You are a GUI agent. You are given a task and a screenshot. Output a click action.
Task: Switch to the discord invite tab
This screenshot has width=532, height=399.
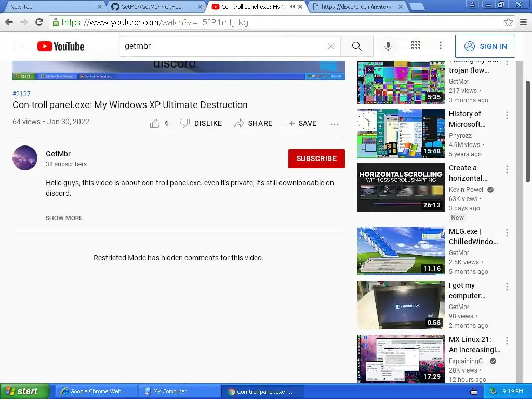point(356,6)
